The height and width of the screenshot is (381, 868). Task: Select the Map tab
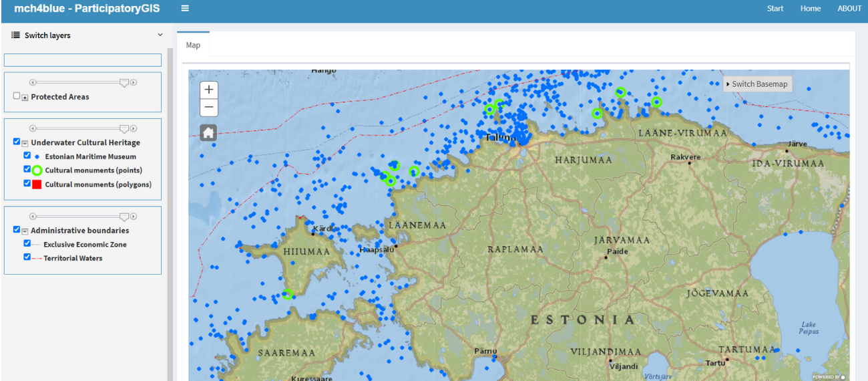point(193,45)
